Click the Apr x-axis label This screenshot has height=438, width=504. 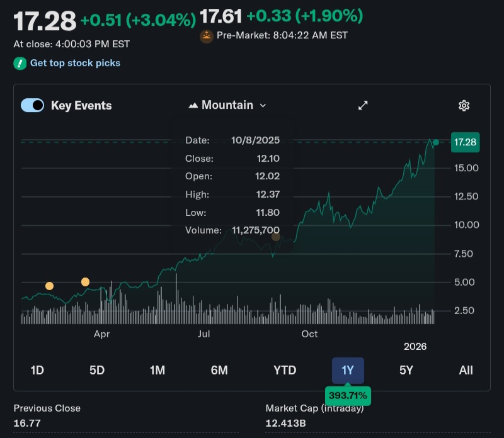pos(101,334)
